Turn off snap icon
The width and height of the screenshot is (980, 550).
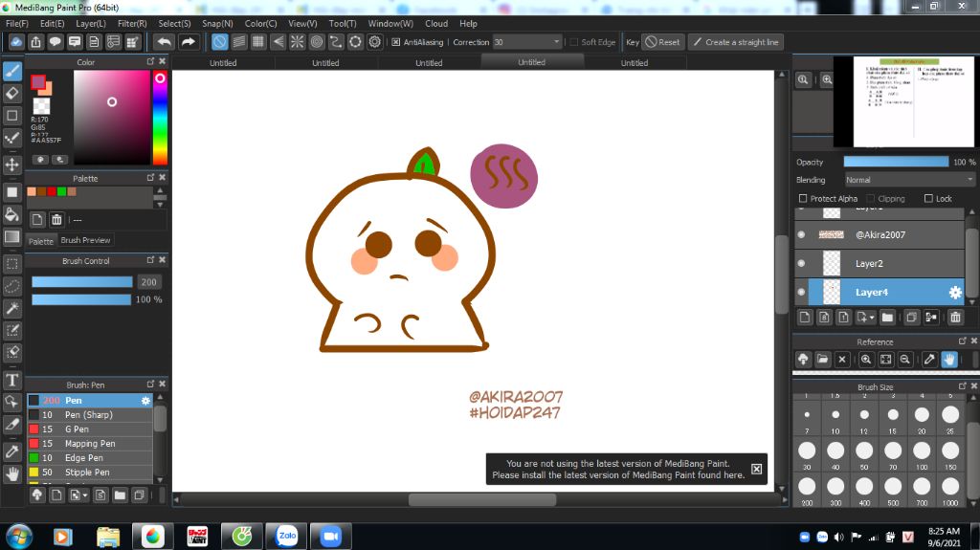click(x=219, y=42)
